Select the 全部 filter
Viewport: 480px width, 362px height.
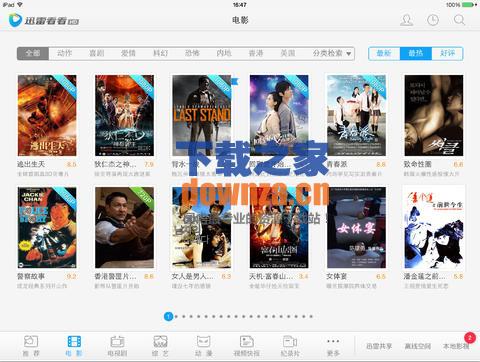[x=33, y=53]
